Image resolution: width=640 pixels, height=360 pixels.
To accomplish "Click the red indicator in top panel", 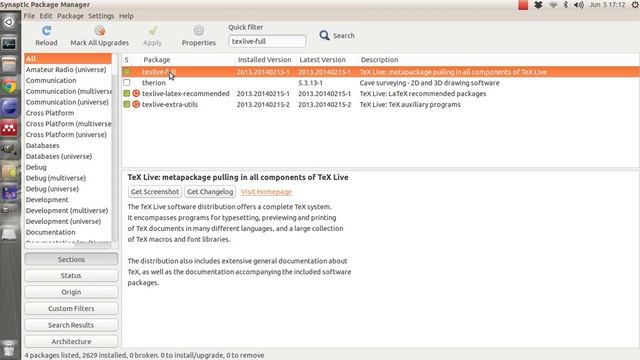I will 523,5.
